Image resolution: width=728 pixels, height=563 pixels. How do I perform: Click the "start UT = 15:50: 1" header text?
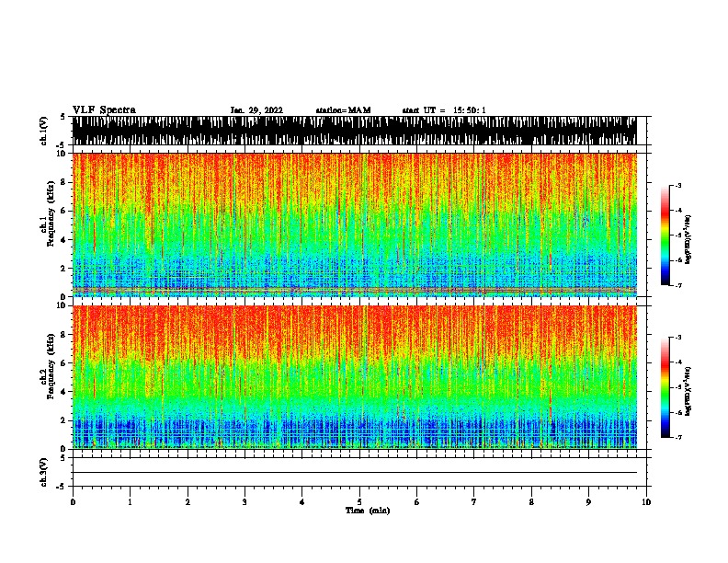click(444, 110)
